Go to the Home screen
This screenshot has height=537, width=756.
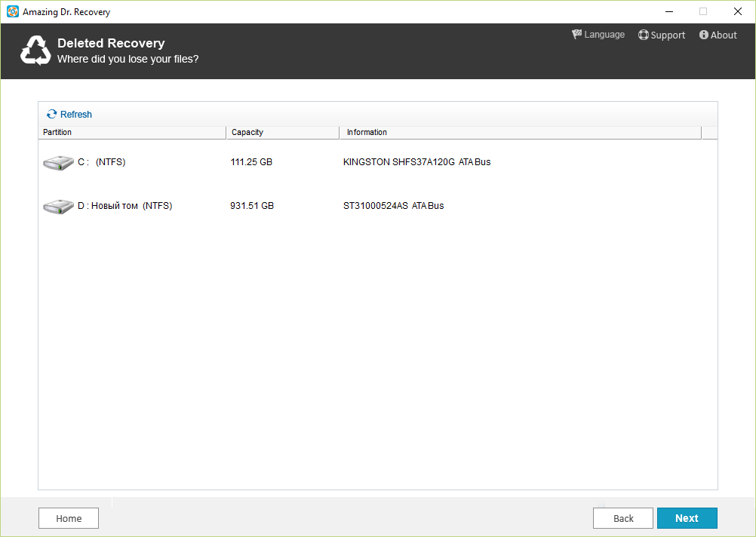pos(69,518)
